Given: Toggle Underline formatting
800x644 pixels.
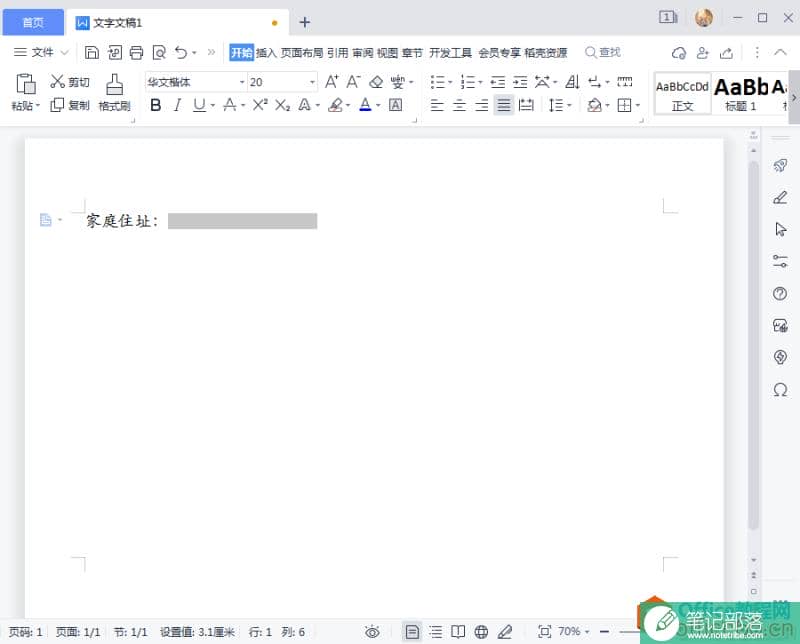Looking at the screenshot, I should (x=199, y=105).
